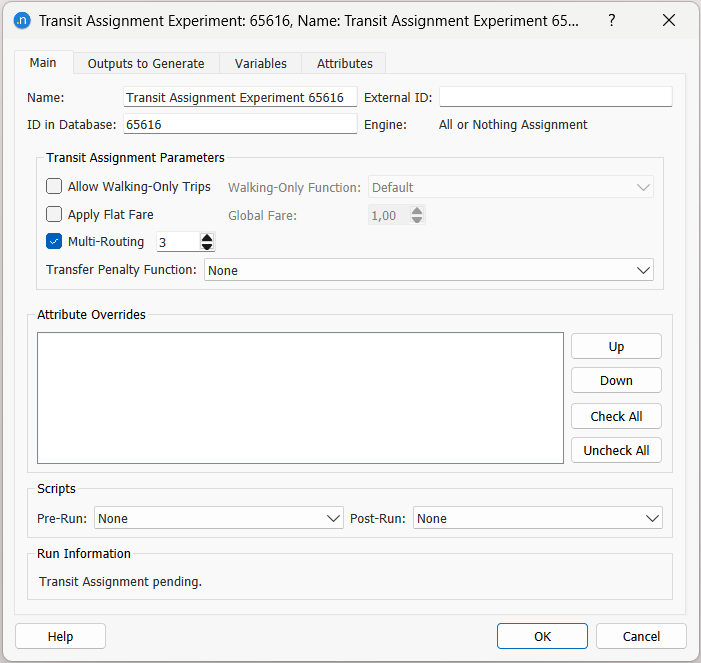This screenshot has height=663, width=701.
Task: Click the Aimsun app icon in title bar
Action: [x=21, y=20]
